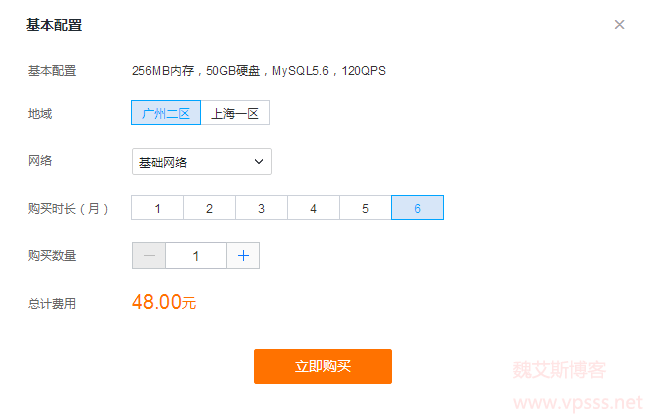Click the 48.00元 total price
The height and width of the screenshot is (419, 646).
(x=164, y=302)
